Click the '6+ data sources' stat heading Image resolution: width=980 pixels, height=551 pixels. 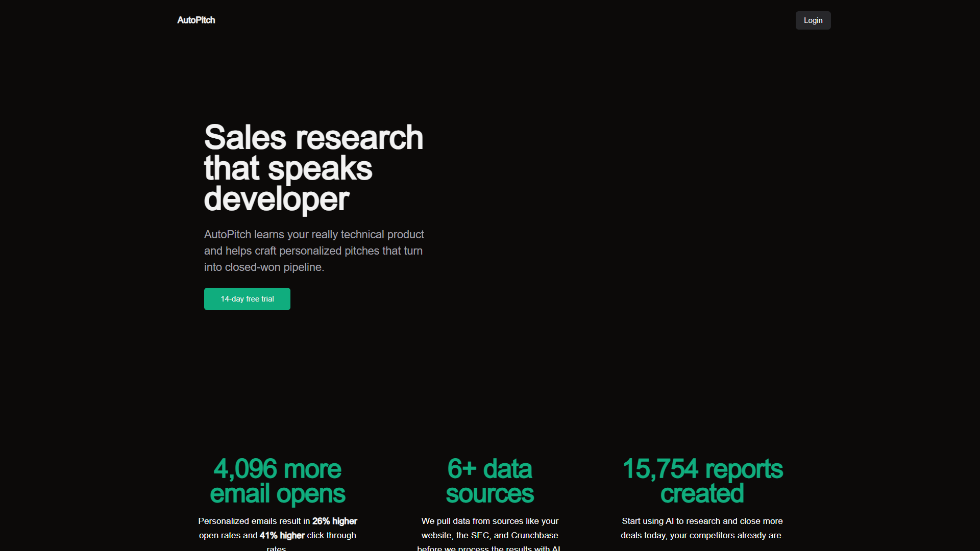coord(489,481)
